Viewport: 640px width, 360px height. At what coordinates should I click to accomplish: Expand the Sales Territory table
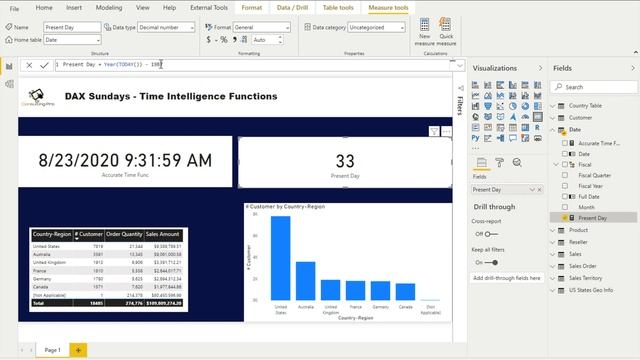[553, 278]
